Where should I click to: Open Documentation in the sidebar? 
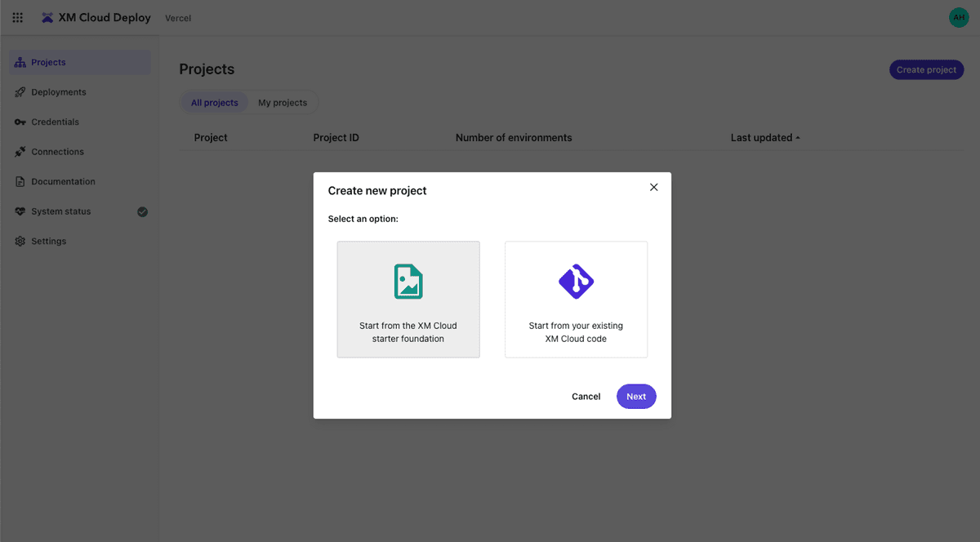coord(63,182)
